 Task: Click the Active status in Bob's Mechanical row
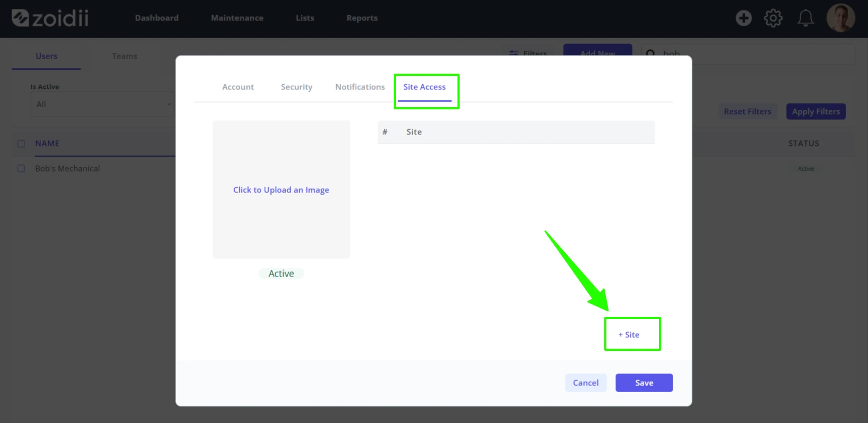pos(806,168)
